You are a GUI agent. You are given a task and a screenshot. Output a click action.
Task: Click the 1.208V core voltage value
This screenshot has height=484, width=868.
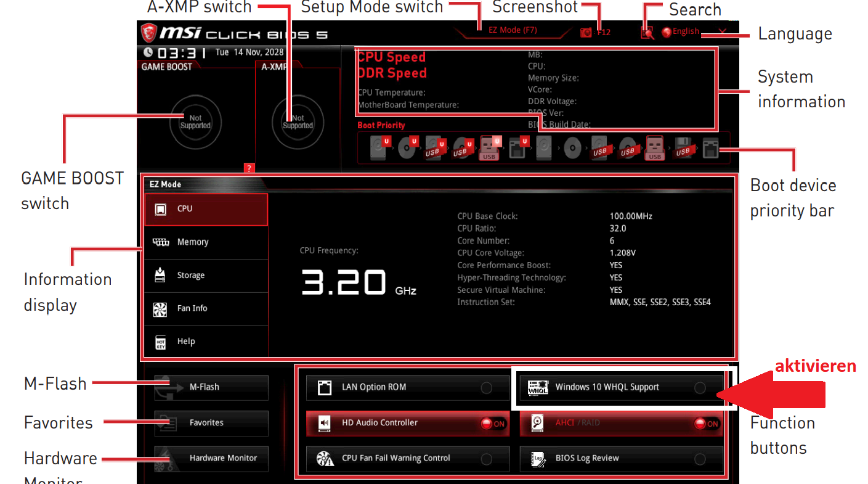click(x=623, y=253)
